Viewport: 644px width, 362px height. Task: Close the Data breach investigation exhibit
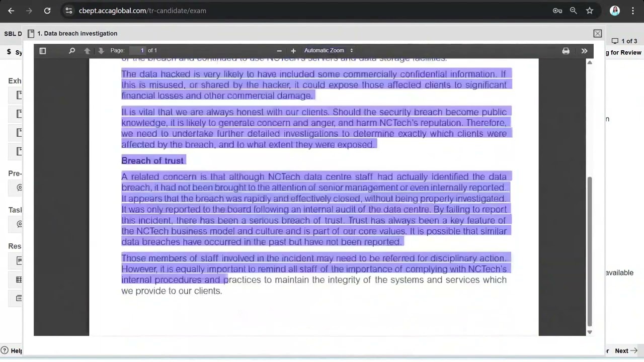pyautogui.click(x=598, y=34)
